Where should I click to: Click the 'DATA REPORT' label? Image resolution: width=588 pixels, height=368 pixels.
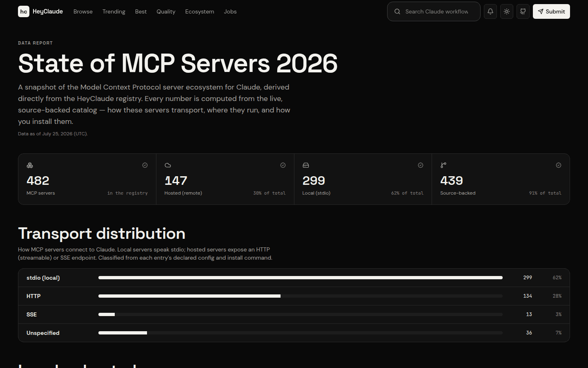coord(35,43)
